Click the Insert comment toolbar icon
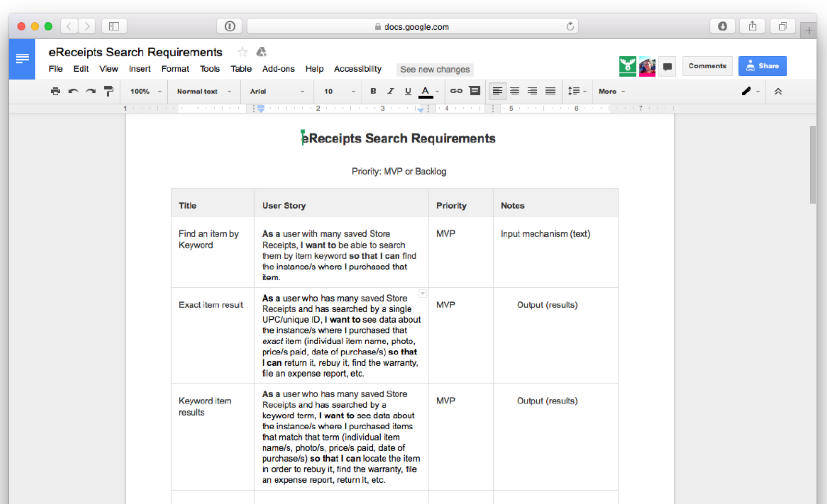This screenshot has width=827, height=504. coord(474,91)
